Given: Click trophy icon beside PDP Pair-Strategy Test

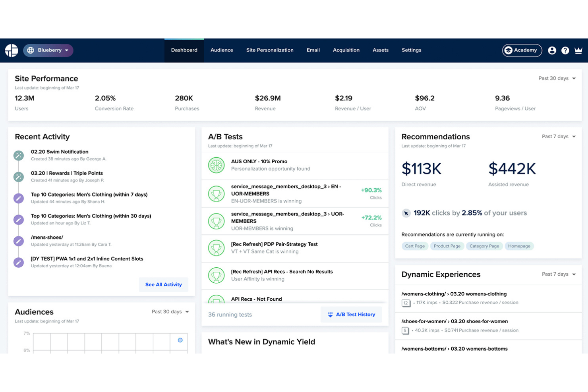Looking at the screenshot, I should [216, 248].
